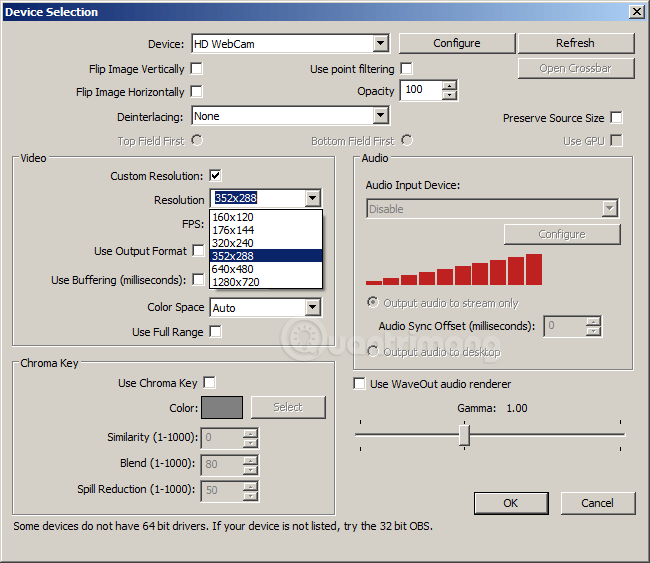
Task: Open the Device dropdown list
Action: click(x=380, y=44)
